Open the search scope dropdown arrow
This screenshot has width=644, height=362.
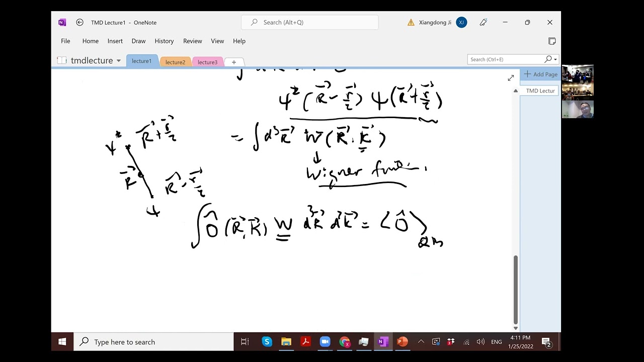pos(555,59)
